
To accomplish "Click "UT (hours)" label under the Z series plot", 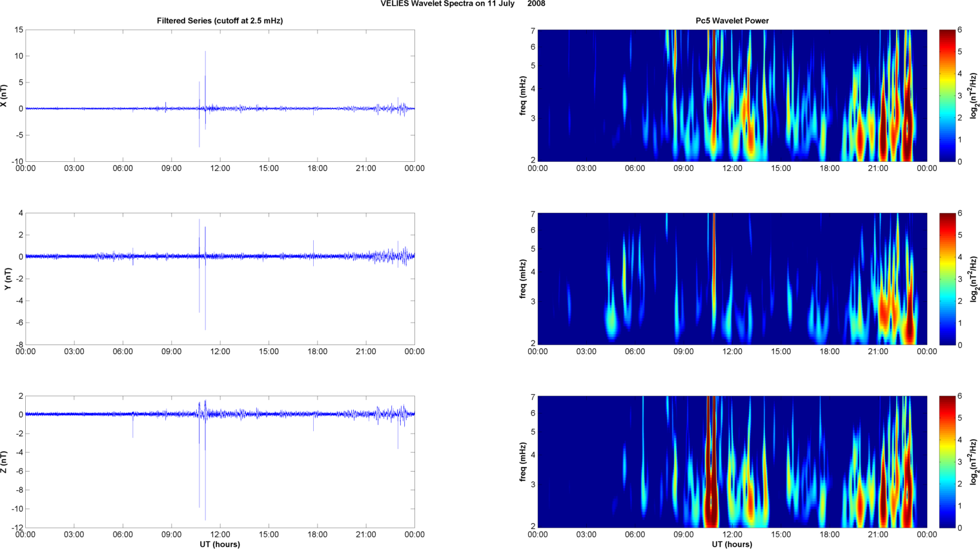I will tap(219, 544).
